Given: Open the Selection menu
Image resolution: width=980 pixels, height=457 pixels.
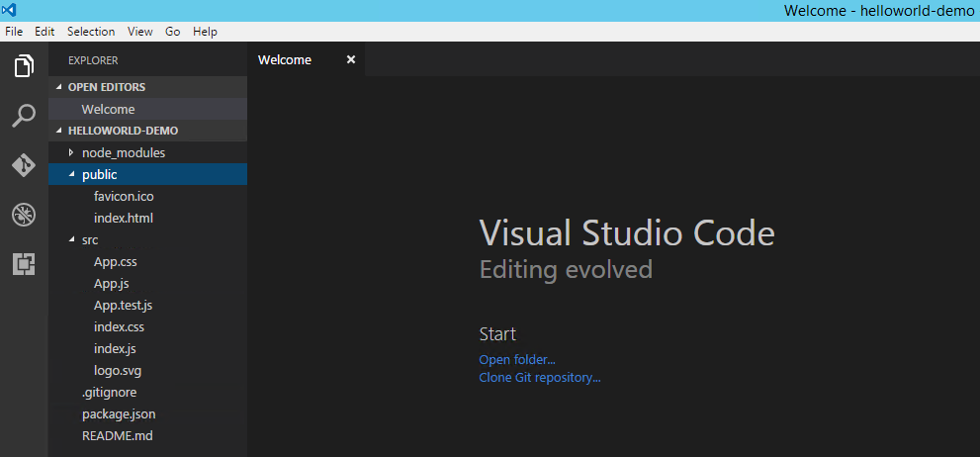Looking at the screenshot, I should coord(91,32).
